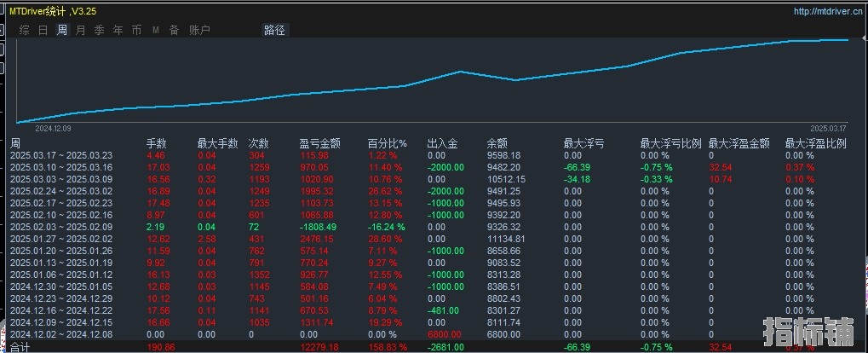Click the 2025.03.17 chart end date

[829, 128]
